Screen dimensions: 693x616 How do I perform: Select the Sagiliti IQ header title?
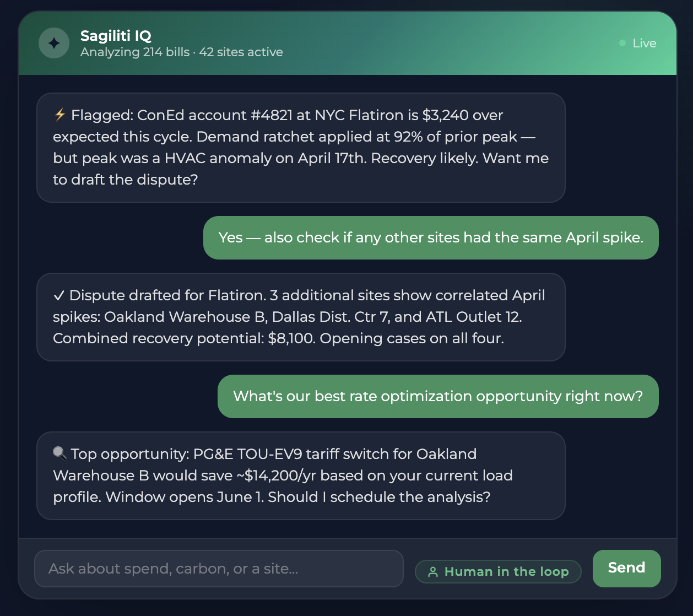click(116, 36)
